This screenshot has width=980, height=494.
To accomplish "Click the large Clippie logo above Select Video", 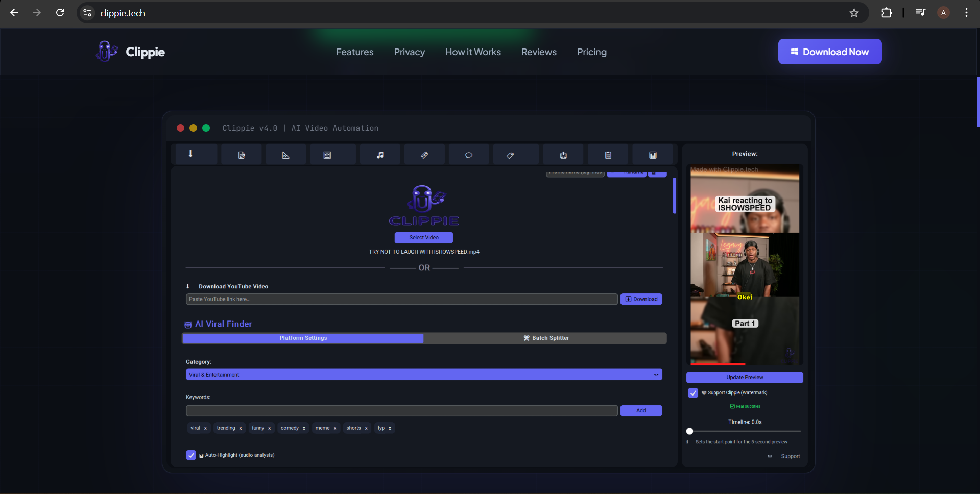I will 424,205.
